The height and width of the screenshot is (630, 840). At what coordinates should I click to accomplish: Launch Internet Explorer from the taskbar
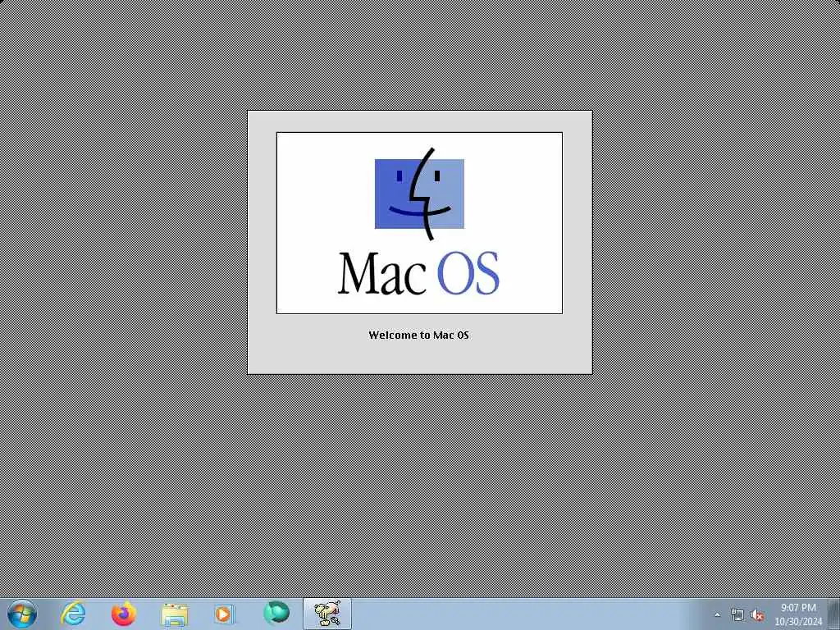click(73, 614)
